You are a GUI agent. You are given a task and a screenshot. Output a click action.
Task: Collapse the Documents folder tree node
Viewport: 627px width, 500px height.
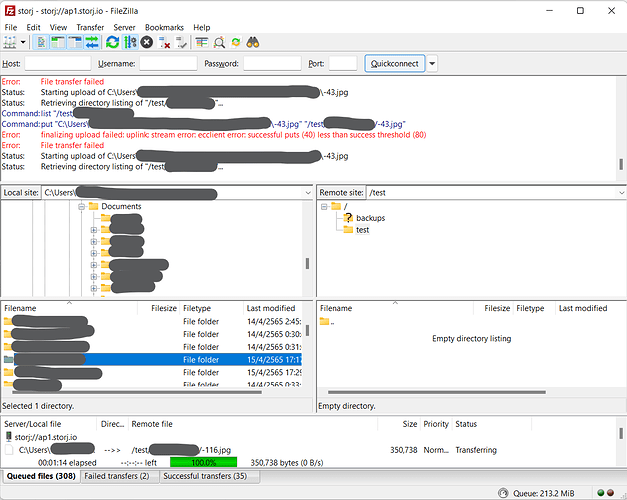[80, 207]
